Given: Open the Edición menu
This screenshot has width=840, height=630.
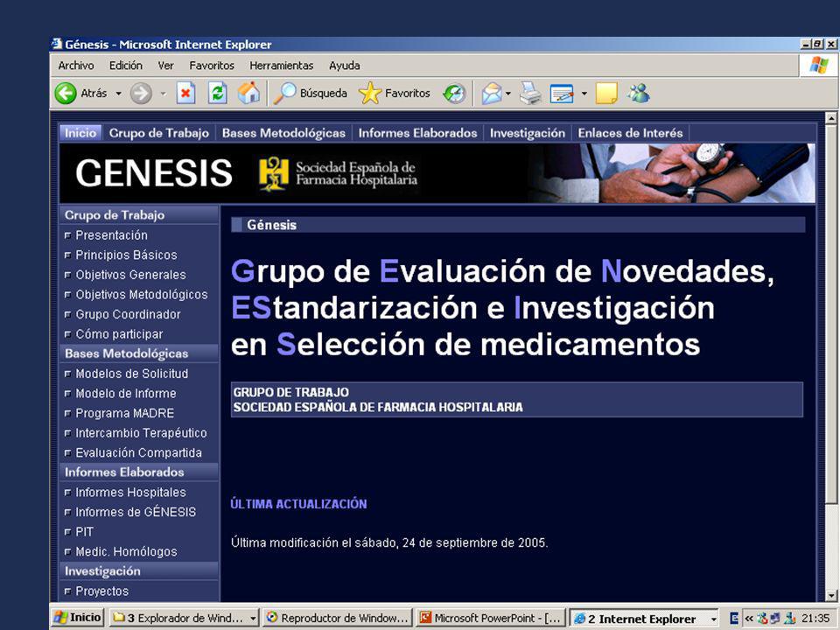Looking at the screenshot, I should (126, 66).
